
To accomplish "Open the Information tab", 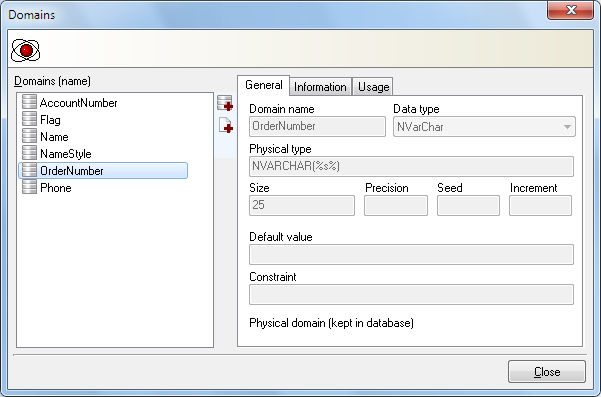I will [320, 87].
